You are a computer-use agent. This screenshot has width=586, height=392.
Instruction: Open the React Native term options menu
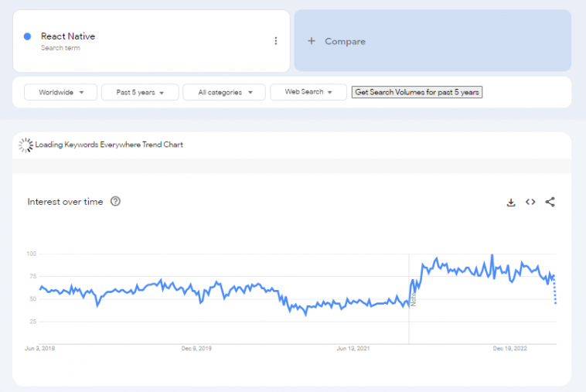click(276, 41)
